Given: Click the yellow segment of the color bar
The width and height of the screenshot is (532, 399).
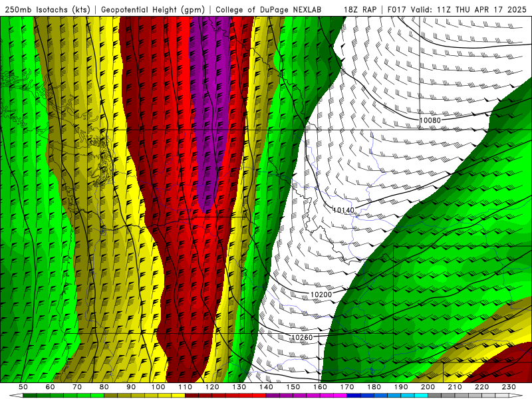Looking at the screenshot, I should (x=144, y=396).
